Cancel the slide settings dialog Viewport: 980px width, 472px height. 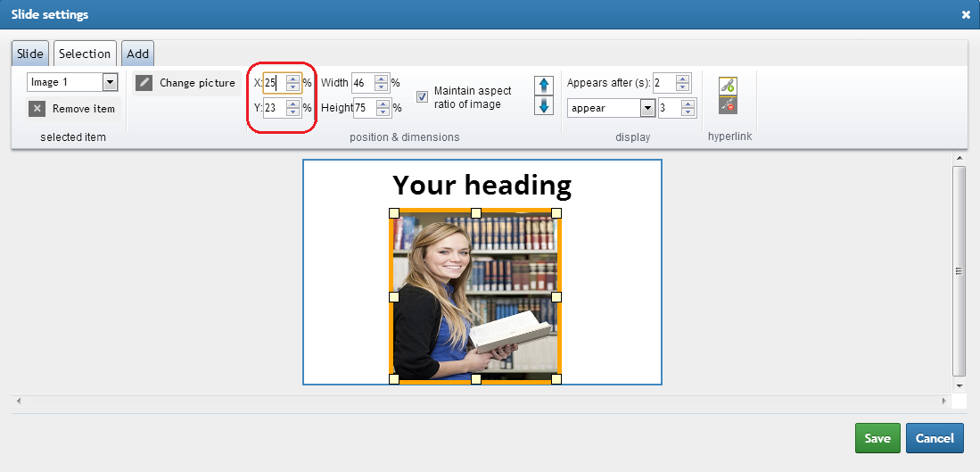[935, 438]
